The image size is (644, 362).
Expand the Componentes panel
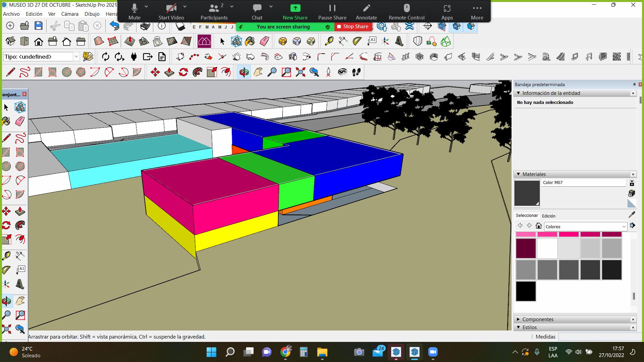tap(538, 319)
